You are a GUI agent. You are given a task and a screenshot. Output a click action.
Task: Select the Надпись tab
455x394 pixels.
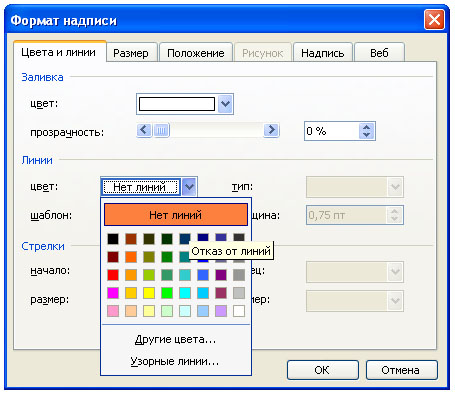[x=323, y=53]
